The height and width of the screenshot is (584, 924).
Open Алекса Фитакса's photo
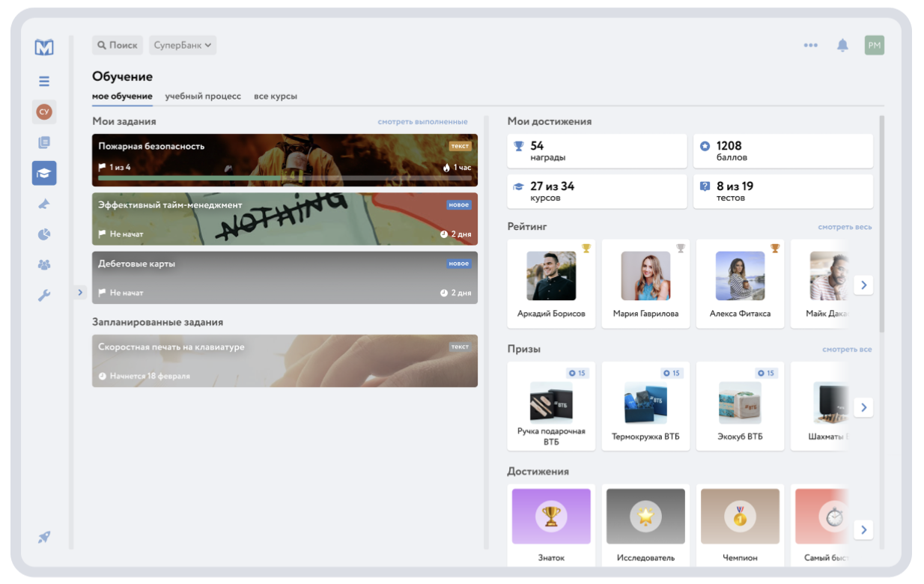740,276
